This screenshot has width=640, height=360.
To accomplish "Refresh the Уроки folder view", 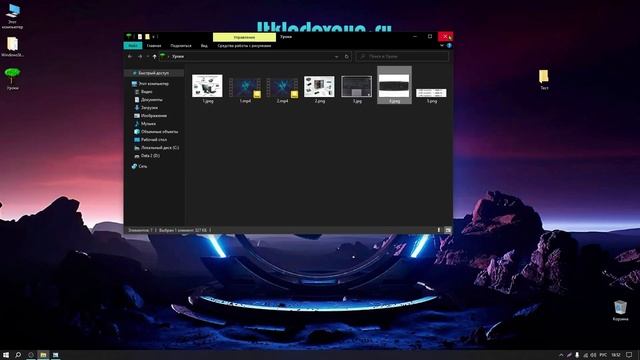I will pyautogui.click(x=347, y=57).
